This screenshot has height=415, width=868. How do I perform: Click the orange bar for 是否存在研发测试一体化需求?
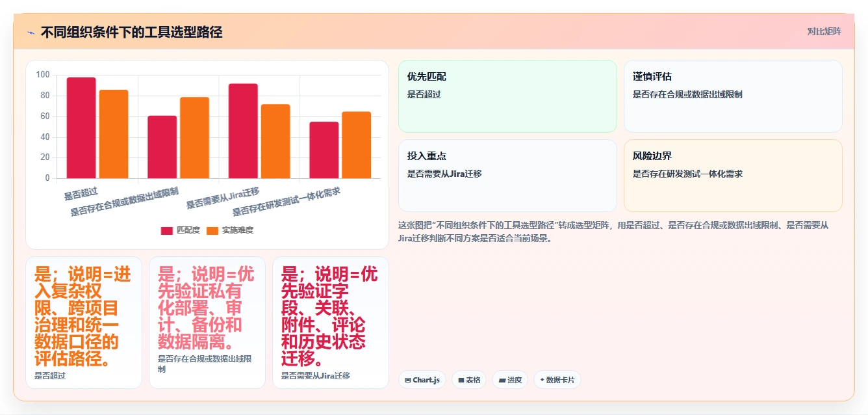[357, 145]
